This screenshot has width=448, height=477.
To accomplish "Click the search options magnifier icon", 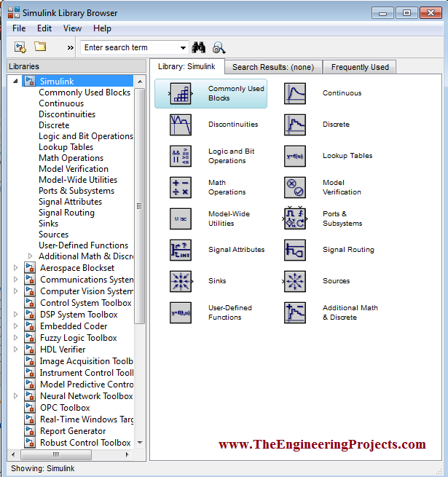I will (x=219, y=48).
